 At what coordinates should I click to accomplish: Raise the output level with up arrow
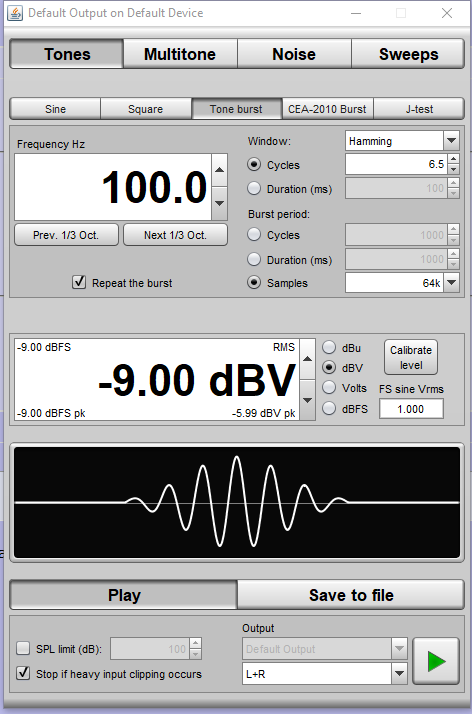pyautogui.click(x=308, y=359)
